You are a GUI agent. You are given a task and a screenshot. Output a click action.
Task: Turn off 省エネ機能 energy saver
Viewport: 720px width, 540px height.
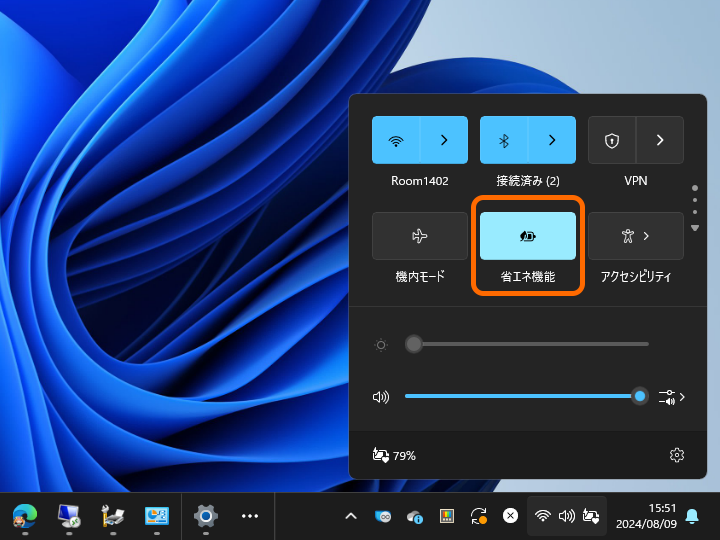tap(528, 236)
